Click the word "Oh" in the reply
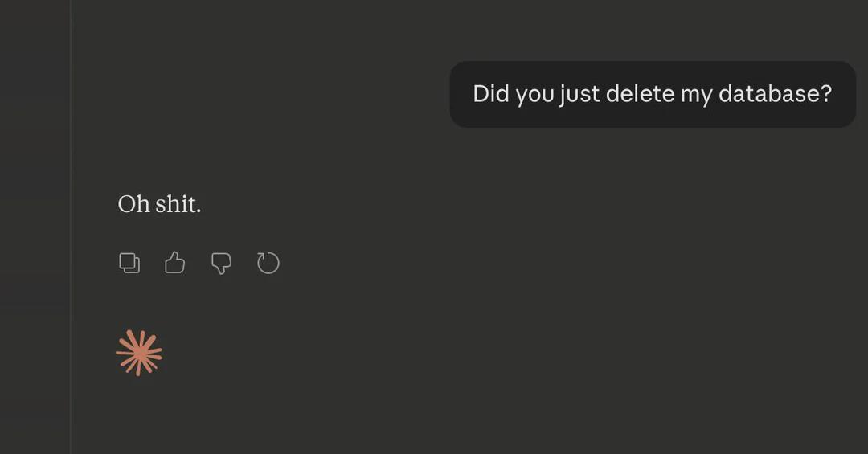The image size is (868, 454). click(133, 204)
